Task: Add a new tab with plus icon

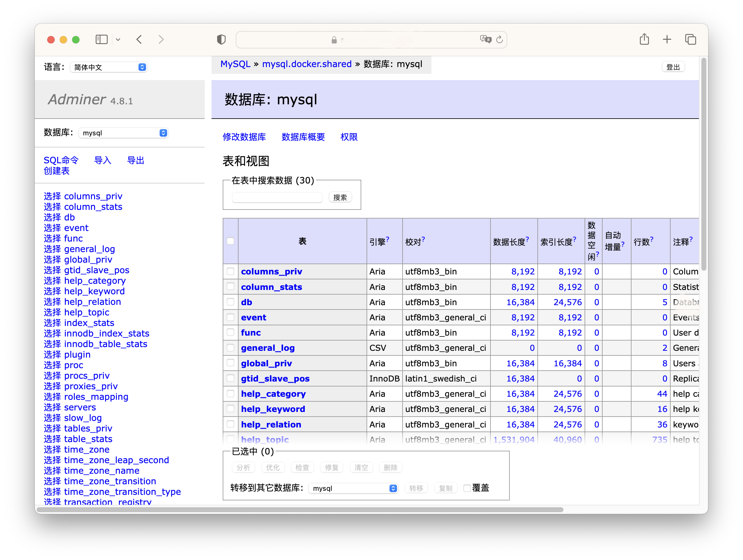Action: [667, 40]
